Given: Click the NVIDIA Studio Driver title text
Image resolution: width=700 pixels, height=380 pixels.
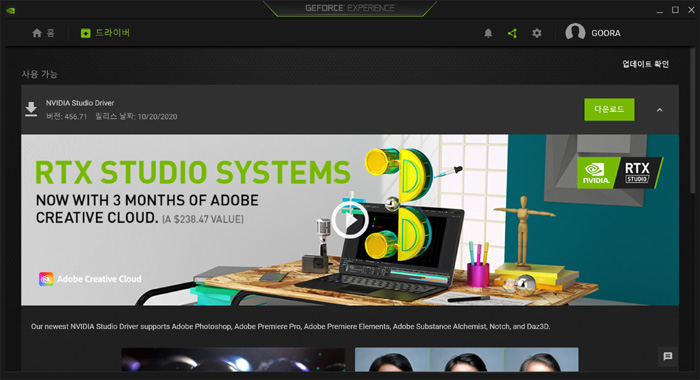Looking at the screenshot, I should (80, 103).
